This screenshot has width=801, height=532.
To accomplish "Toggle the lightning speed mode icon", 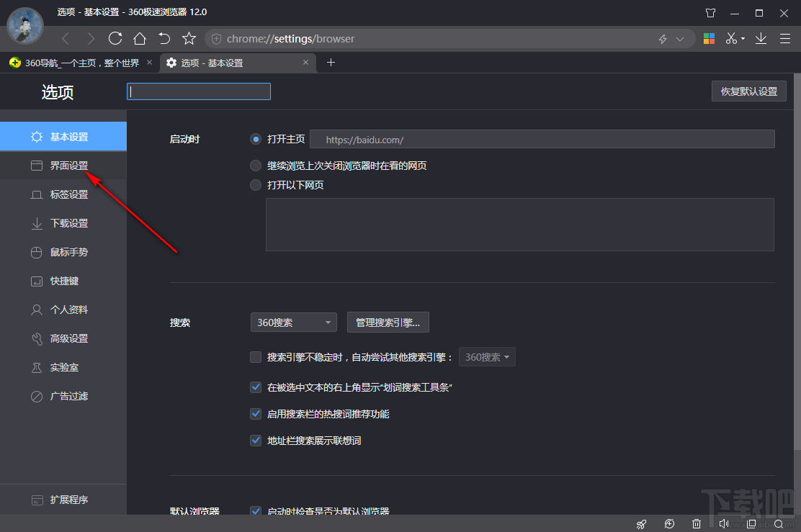I will (663, 39).
